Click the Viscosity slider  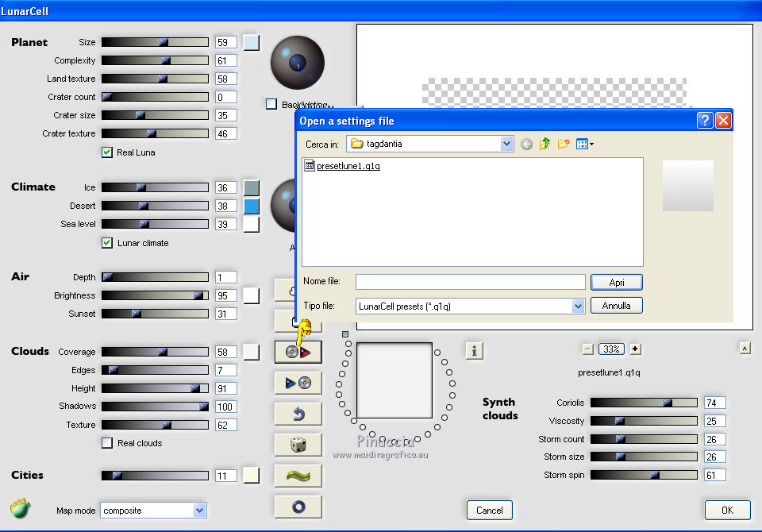644,421
